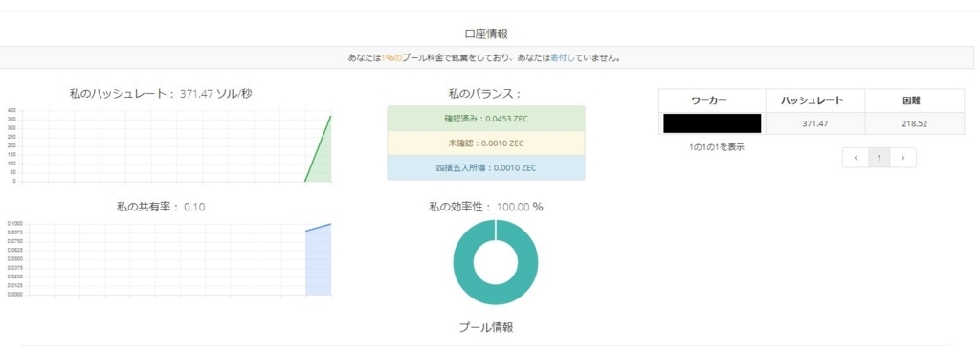Click the 私の効率性 100.00 % title
Screen dimensions: 980x353
(486, 207)
